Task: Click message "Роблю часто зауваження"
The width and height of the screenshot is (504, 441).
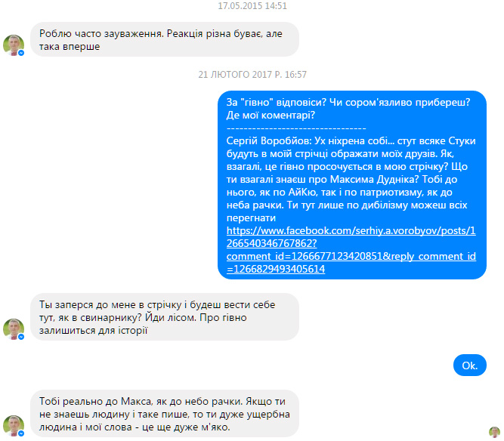Action: (165, 39)
